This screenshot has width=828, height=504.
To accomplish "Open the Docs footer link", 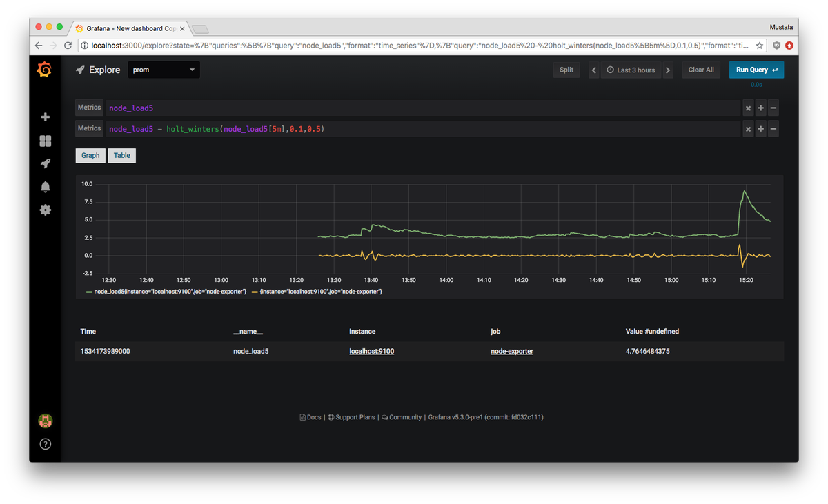I will pyautogui.click(x=310, y=417).
